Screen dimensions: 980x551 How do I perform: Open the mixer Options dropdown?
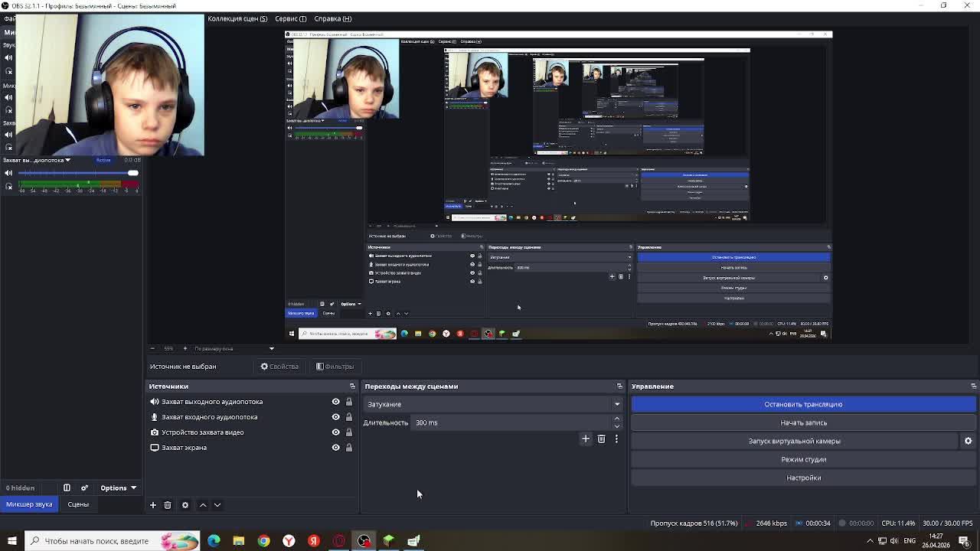118,487
